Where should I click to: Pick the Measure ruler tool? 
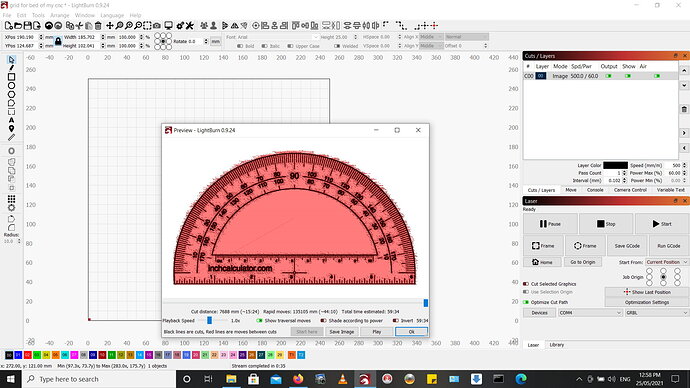11,137
